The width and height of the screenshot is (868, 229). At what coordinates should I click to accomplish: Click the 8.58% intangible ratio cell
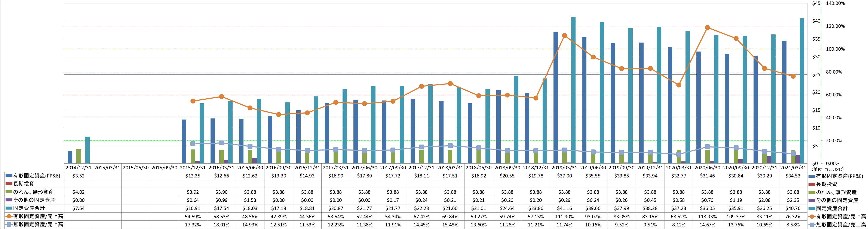click(793, 225)
